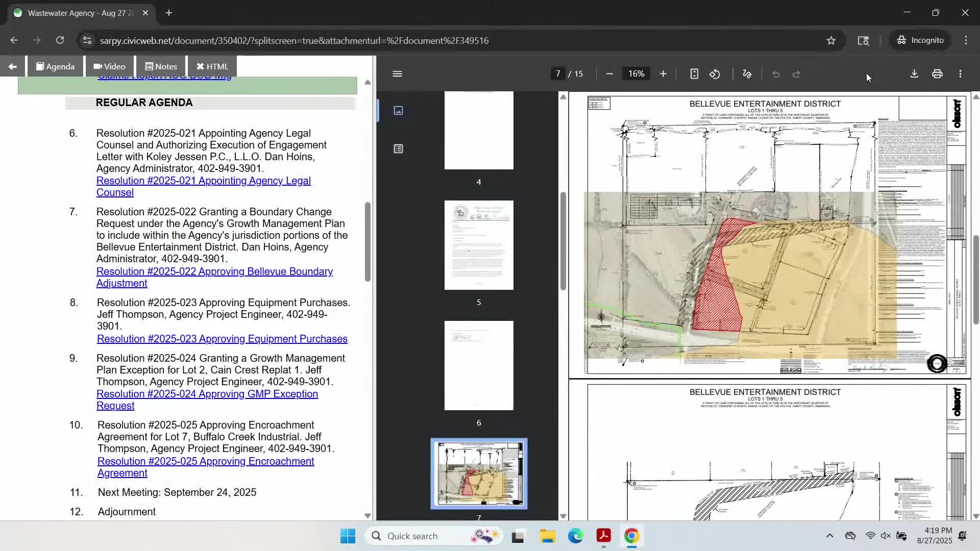This screenshot has height=551, width=980.
Task: Switch to the Video tab
Action: 109,67
